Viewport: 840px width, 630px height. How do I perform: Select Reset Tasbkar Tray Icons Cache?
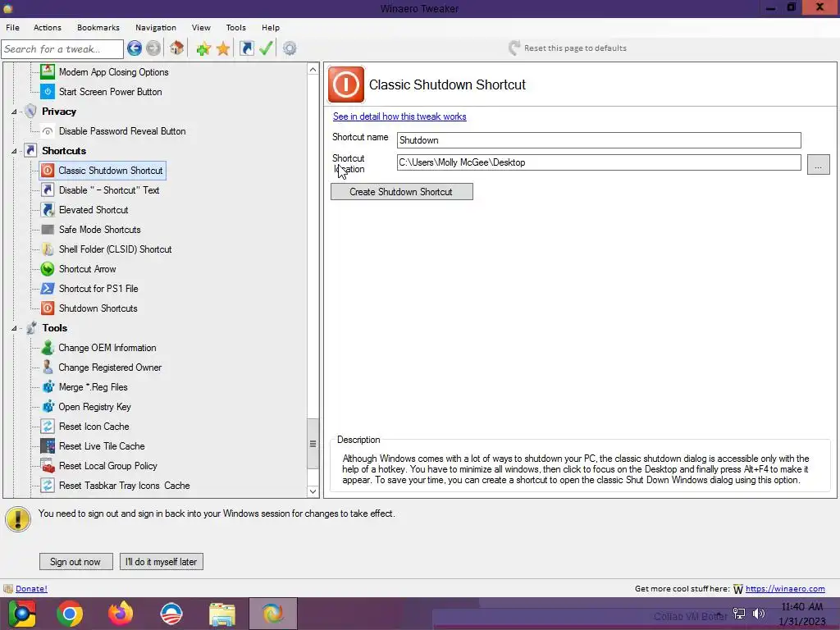[x=125, y=486]
